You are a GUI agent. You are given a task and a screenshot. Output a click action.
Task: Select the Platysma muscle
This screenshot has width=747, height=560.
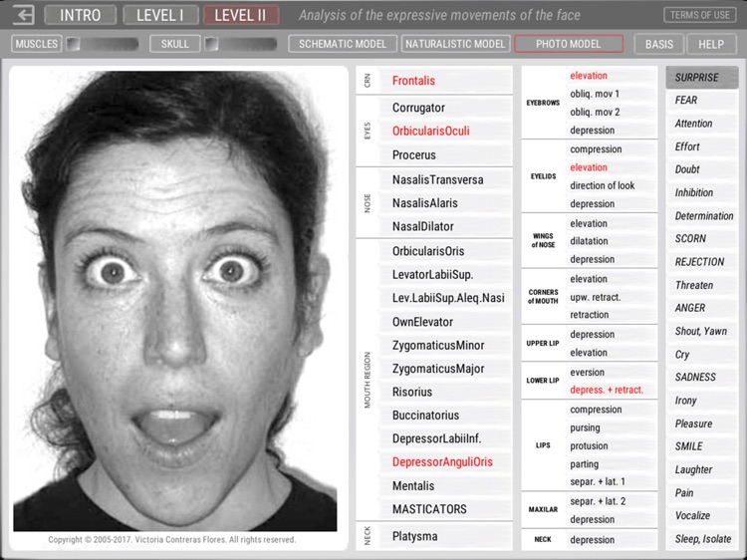coord(445,536)
